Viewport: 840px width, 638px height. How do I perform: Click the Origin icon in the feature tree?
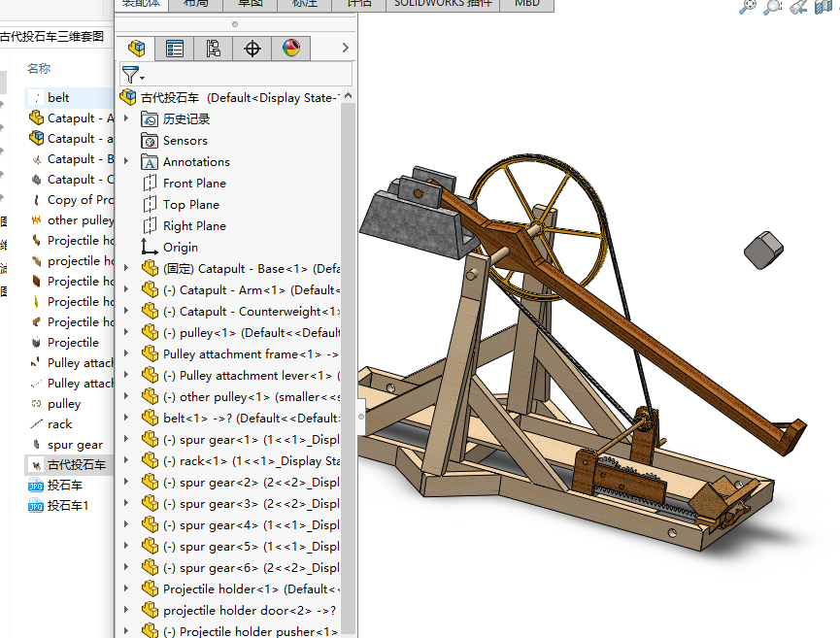[x=150, y=248]
